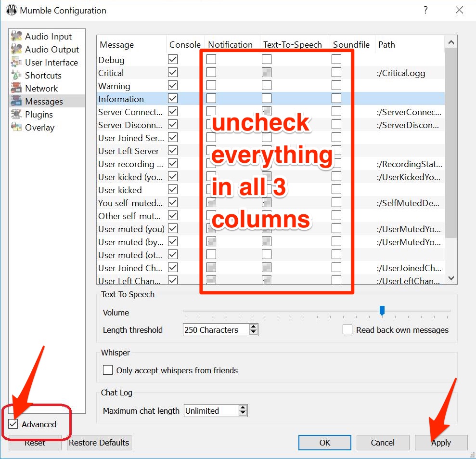Uncheck the Advanced checkbox
The height and width of the screenshot is (459, 476).
(13, 424)
